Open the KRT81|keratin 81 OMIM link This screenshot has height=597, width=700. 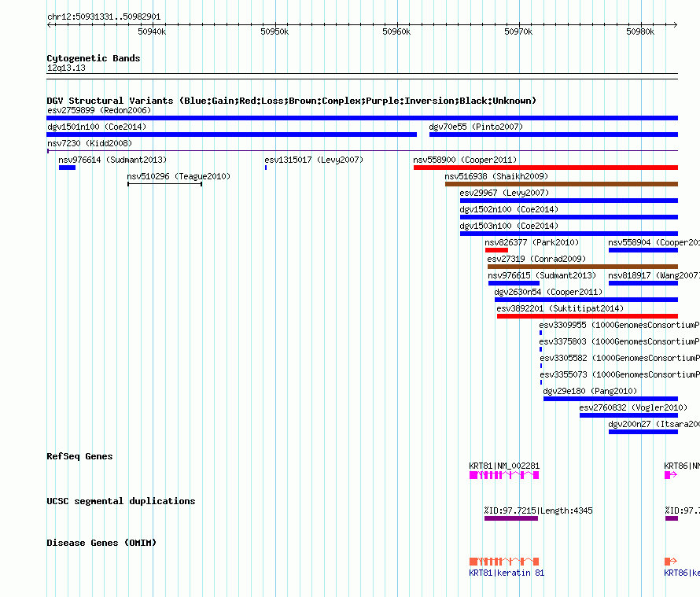click(x=507, y=573)
